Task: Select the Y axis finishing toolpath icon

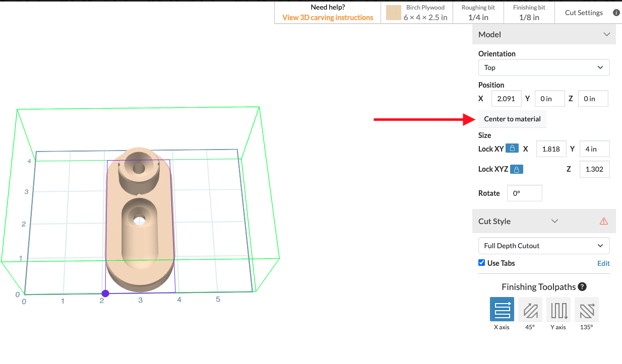Action: [558, 309]
